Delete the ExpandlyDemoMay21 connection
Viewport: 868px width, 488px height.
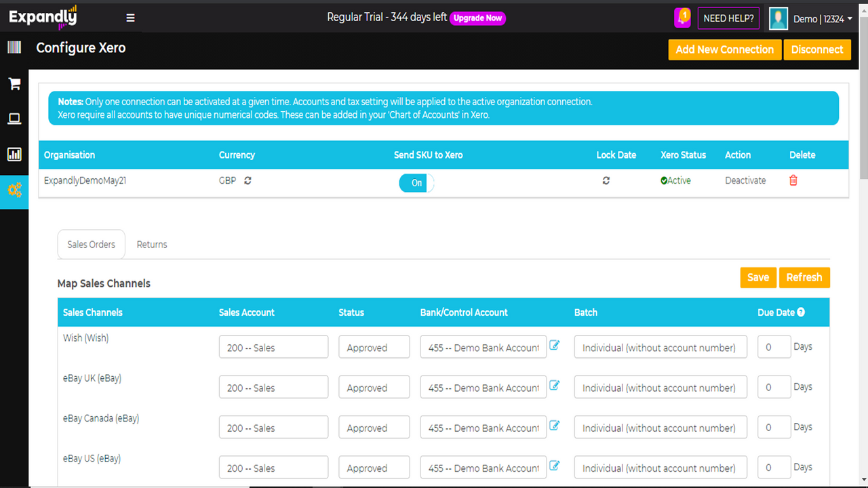click(x=793, y=180)
